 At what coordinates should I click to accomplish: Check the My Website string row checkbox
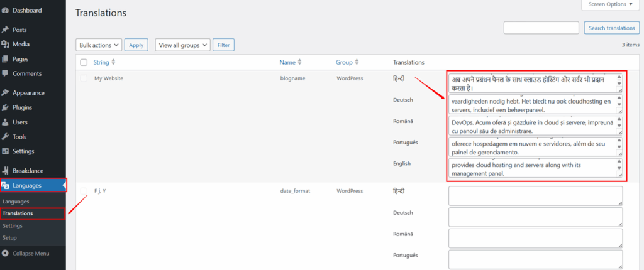click(x=84, y=78)
